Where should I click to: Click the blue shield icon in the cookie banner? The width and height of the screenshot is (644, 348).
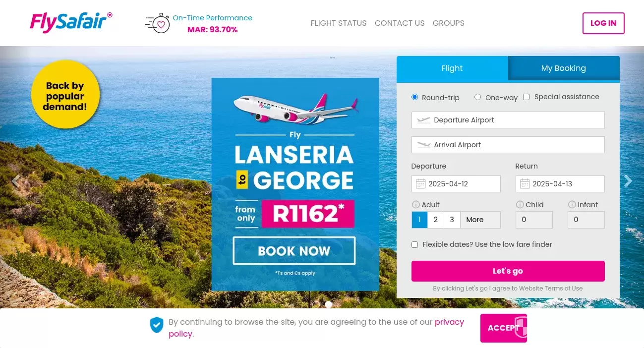[157, 325]
